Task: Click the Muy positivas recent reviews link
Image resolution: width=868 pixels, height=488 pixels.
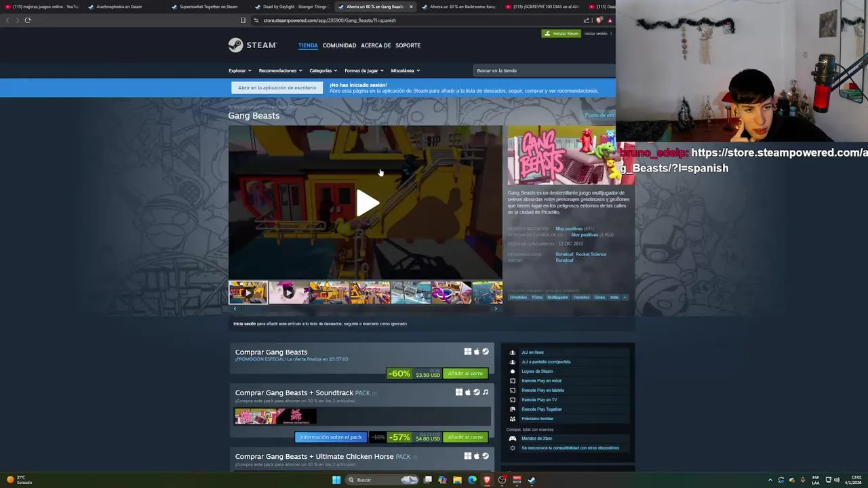Action: (569, 228)
